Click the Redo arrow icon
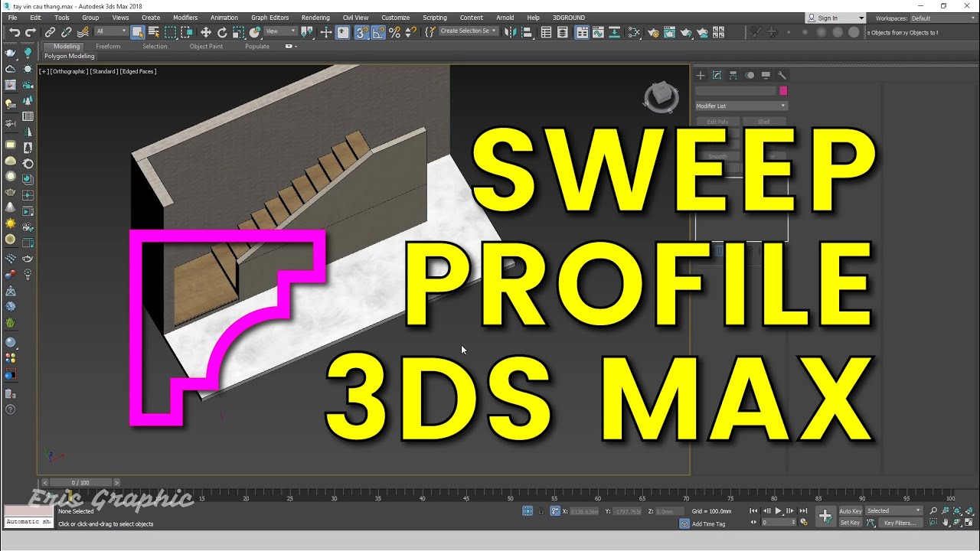This screenshot has height=551, width=980. pyautogui.click(x=31, y=32)
